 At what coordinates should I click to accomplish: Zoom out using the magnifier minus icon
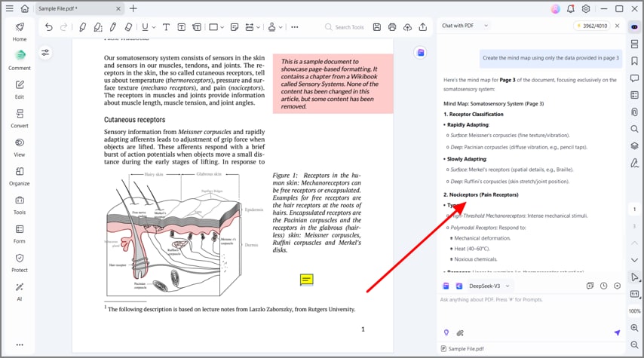[x=634, y=345]
